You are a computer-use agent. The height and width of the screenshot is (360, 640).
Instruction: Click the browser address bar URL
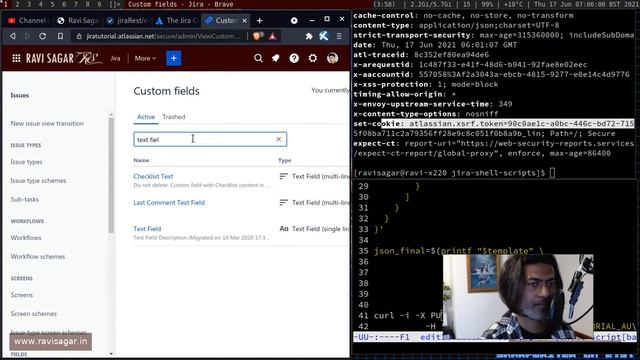[x=162, y=36]
